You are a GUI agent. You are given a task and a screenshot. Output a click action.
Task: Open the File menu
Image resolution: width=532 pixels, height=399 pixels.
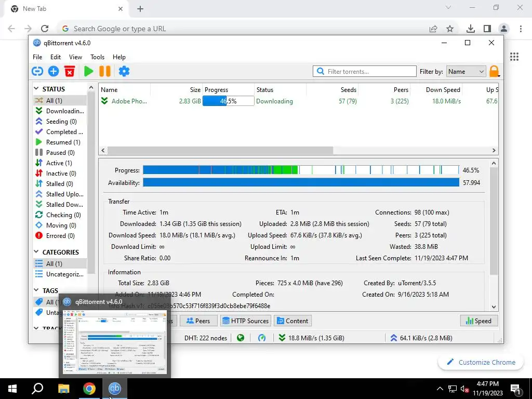37,57
